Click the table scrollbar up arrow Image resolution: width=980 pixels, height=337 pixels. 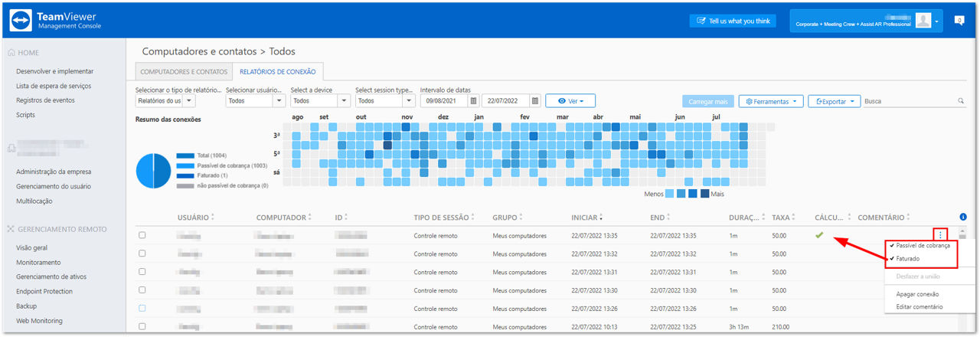coord(963,231)
